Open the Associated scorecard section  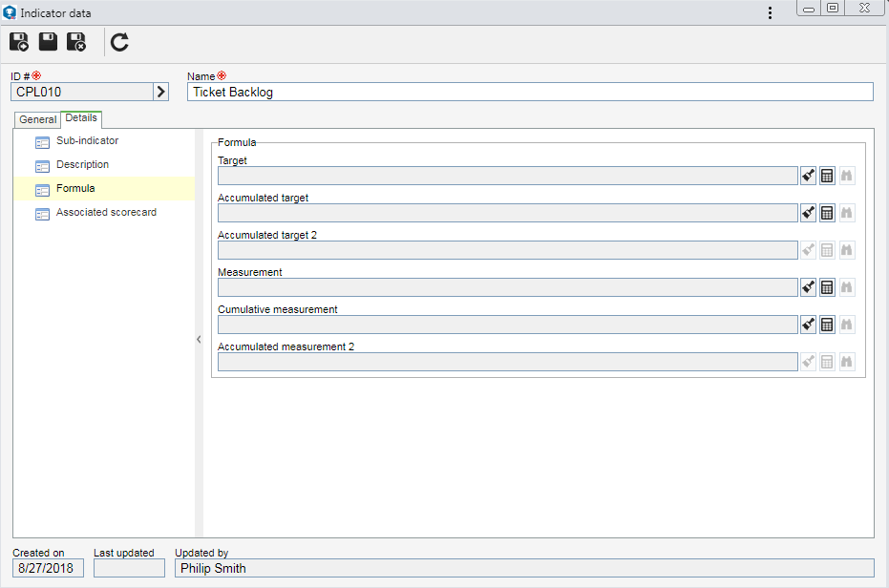point(106,212)
